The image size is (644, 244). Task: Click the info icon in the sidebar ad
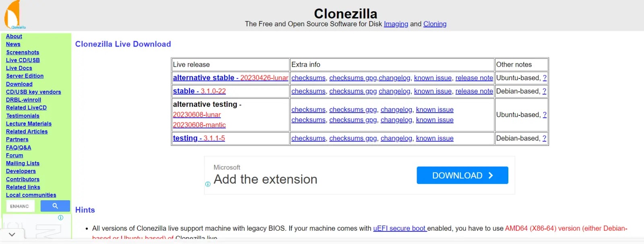(60, 217)
